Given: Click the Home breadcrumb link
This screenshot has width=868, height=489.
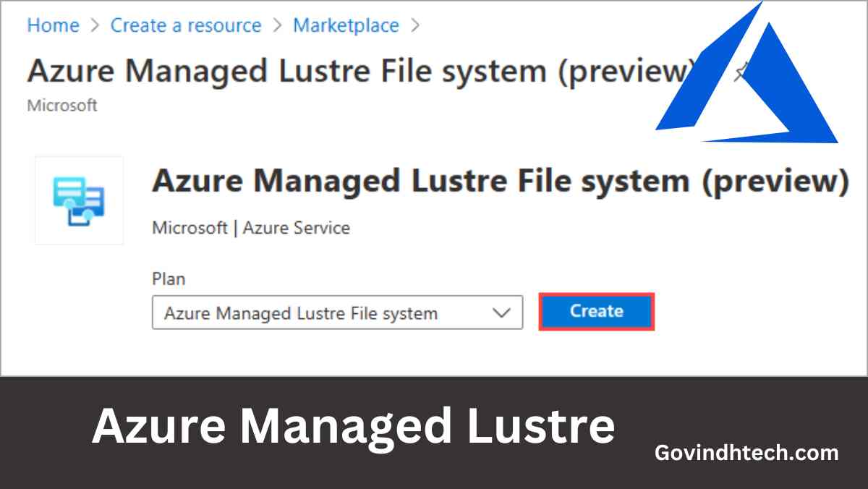Looking at the screenshot, I should pyautogui.click(x=53, y=25).
